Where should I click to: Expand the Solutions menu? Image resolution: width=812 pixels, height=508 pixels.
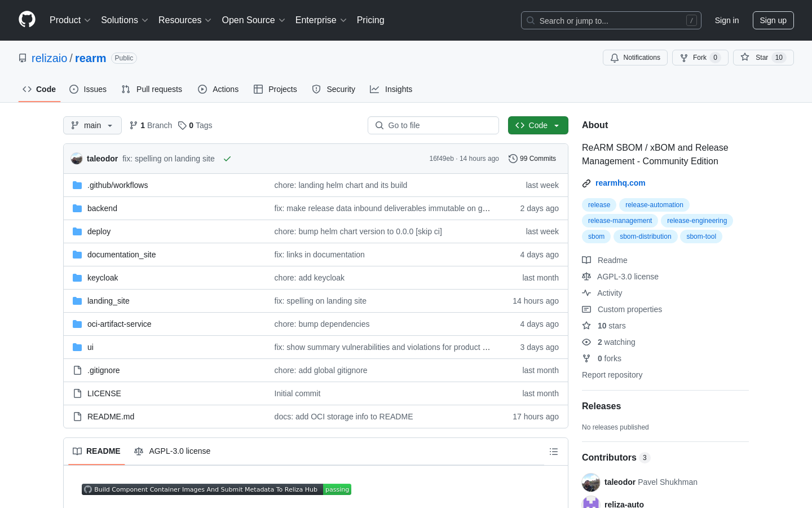click(x=125, y=20)
